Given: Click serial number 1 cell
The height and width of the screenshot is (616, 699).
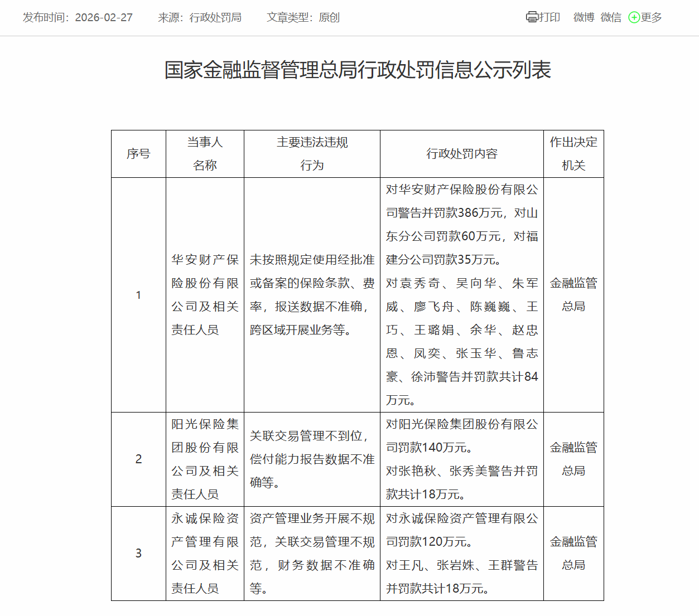Looking at the screenshot, I should (x=138, y=295).
